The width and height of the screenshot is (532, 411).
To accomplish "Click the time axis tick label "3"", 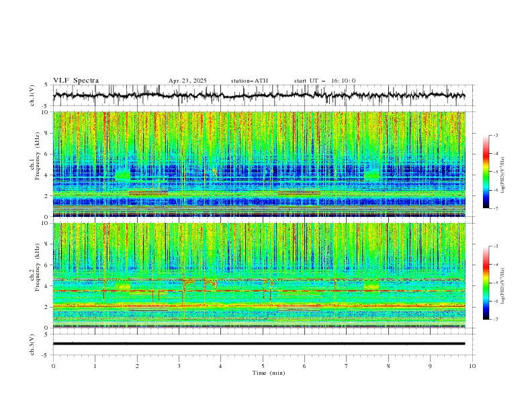I will tap(179, 366).
